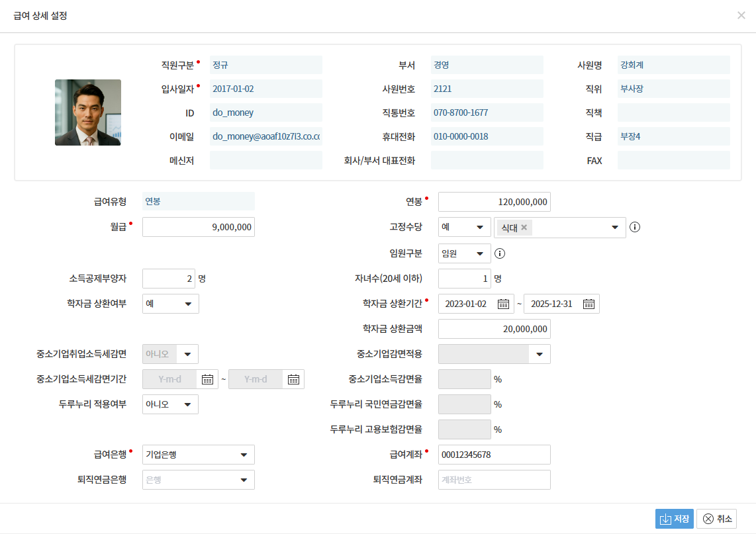Open the 고정수당 예 dropdown

pyautogui.click(x=464, y=227)
